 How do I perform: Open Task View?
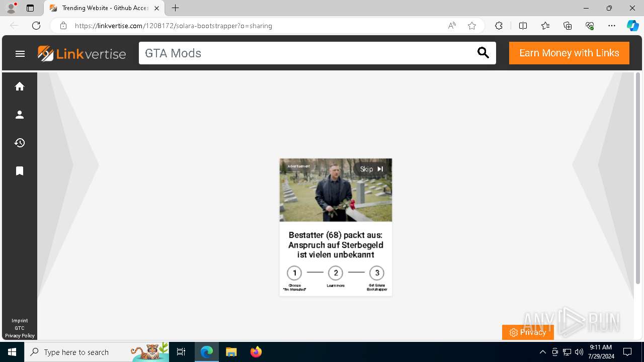pos(181,352)
